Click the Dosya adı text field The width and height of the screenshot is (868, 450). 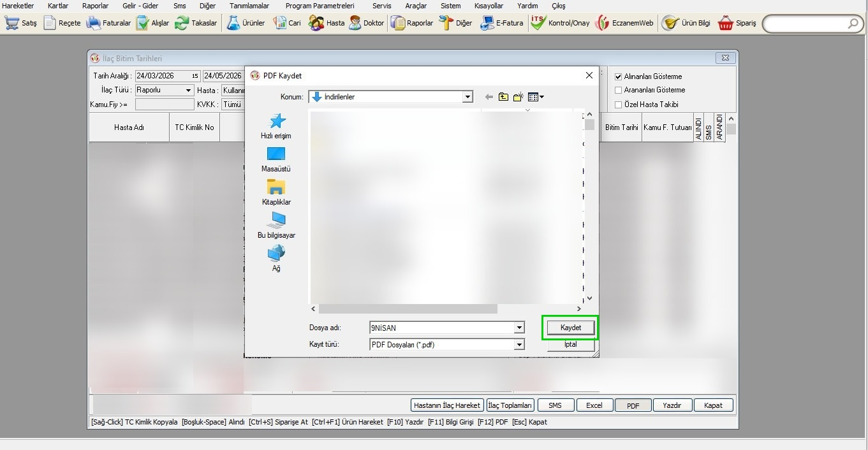click(x=441, y=328)
